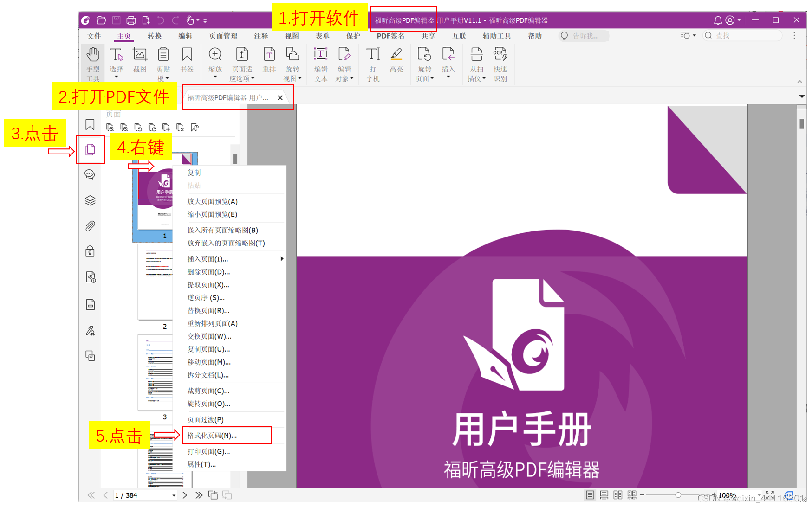
Task: Choose Delete Pages (删除页面) from context menu
Action: (x=229, y=272)
